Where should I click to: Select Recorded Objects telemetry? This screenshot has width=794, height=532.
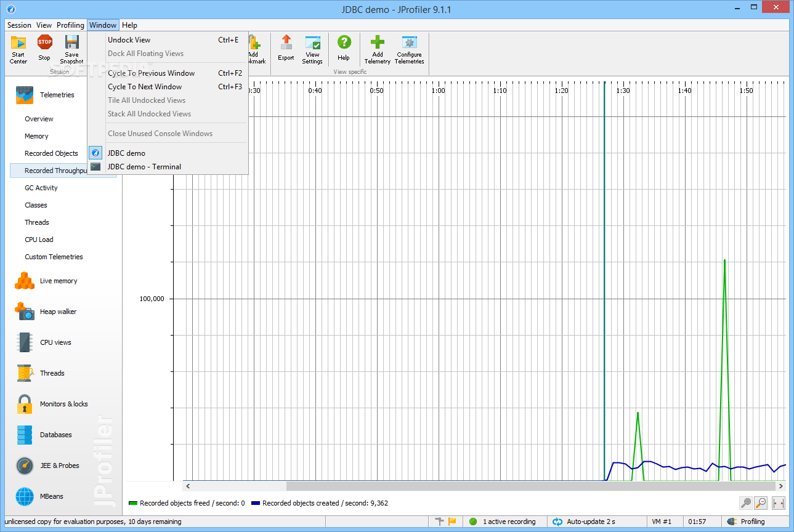click(x=51, y=153)
